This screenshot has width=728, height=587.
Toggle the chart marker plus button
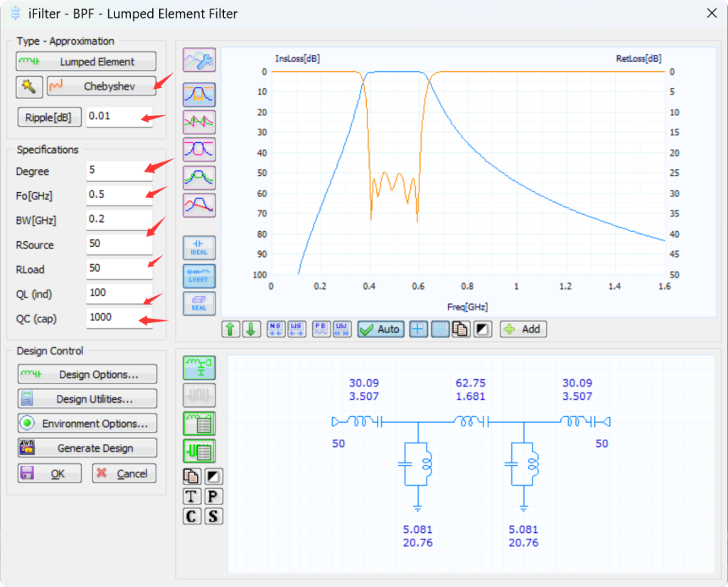coord(418,329)
